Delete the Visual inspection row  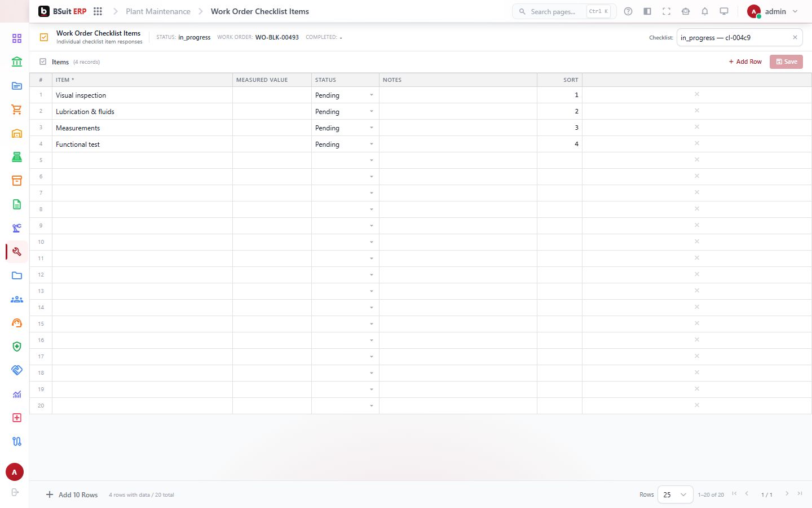pos(697,94)
